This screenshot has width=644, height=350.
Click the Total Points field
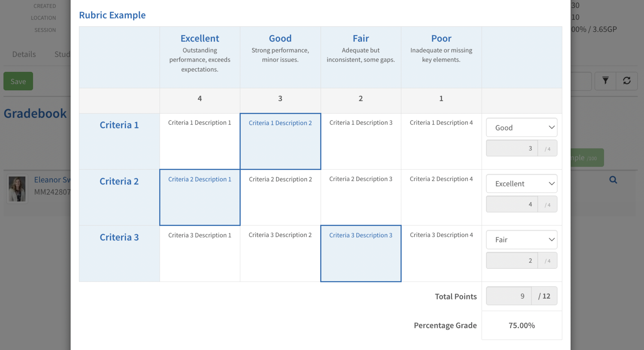coord(509,296)
